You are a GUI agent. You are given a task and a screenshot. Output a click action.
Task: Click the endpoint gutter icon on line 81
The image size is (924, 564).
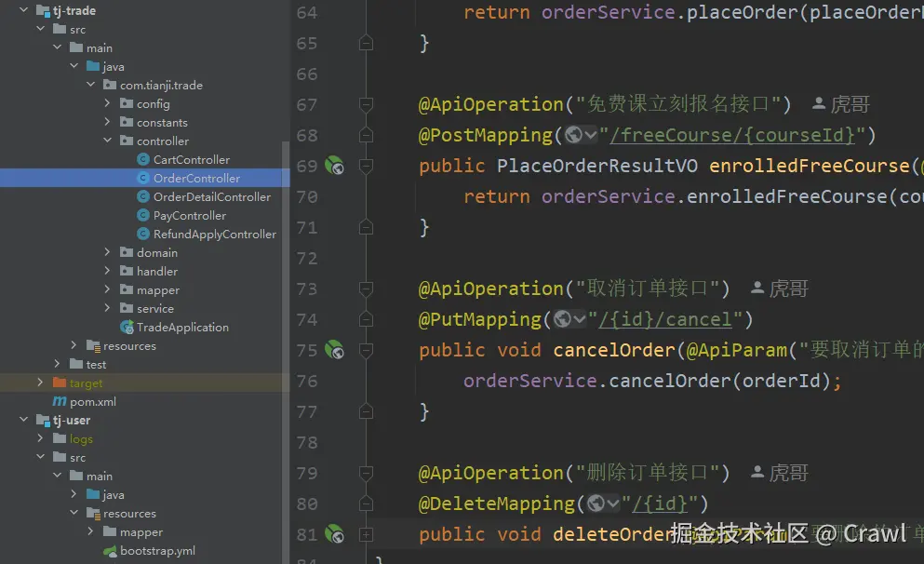(x=334, y=534)
